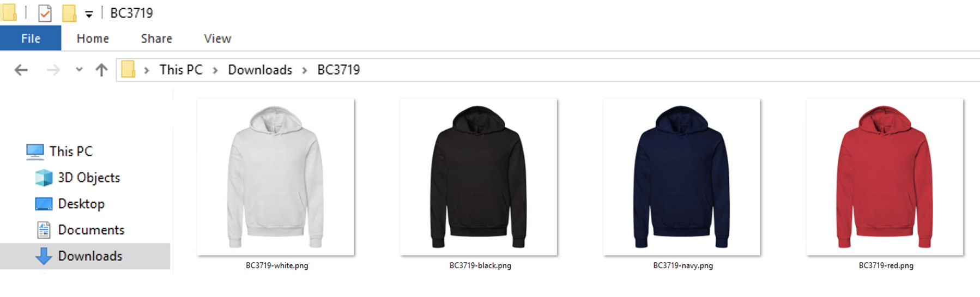Image resolution: width=980 pixels, height=297 pixels.
Task: Open Customize Quick Access Toolbar dropdown
Action: [89, 14]
